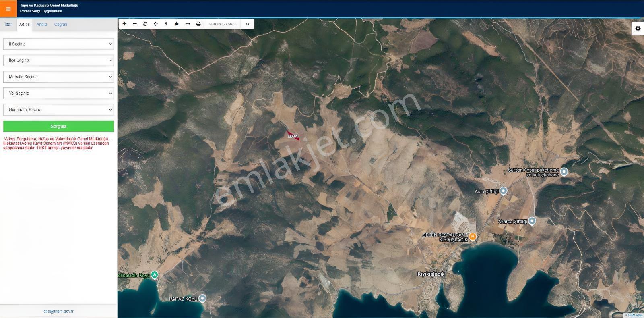
Task: Click the Papaz Koyu map pin
Action: [x=202, y=298]
